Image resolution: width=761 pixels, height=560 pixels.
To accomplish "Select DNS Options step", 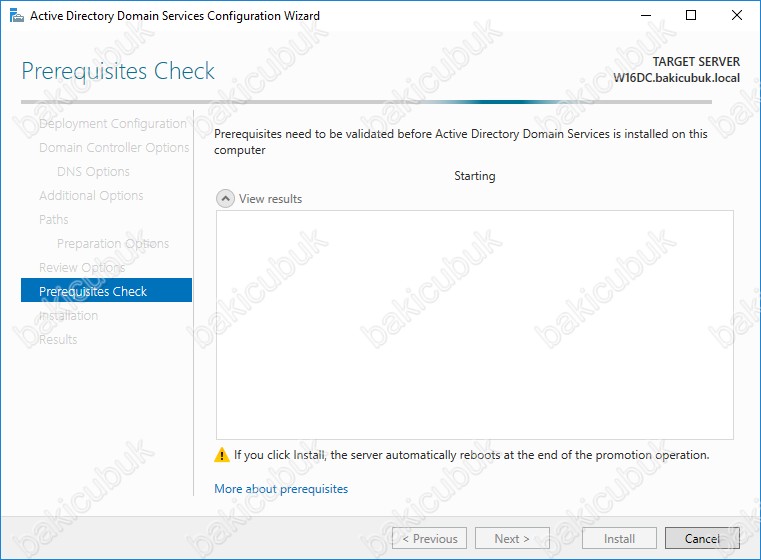I will click(x=93, y=171).
